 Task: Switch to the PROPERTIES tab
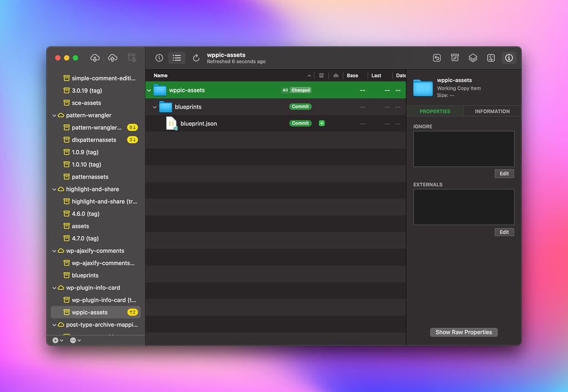(435, 111)
